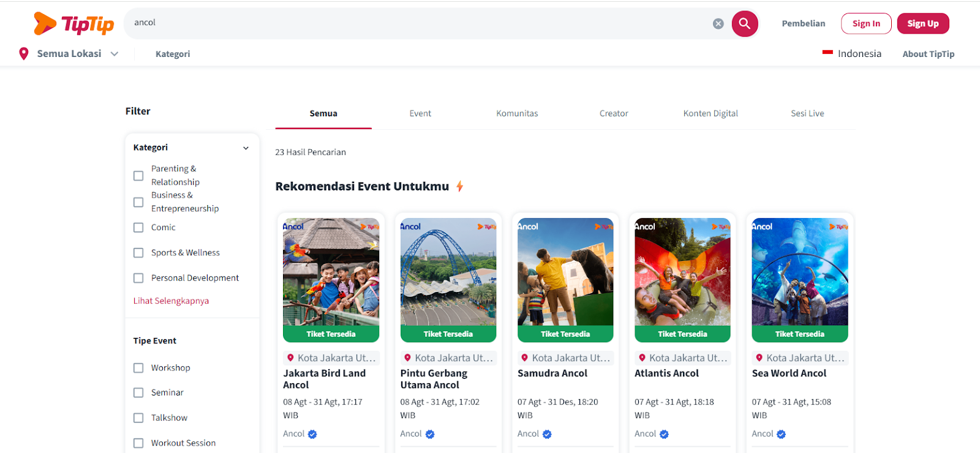The width and height of the screenshot is (980, 453).
Task: Click the location pin icon beside Semua Lokasi
Action: pos(24,54)
